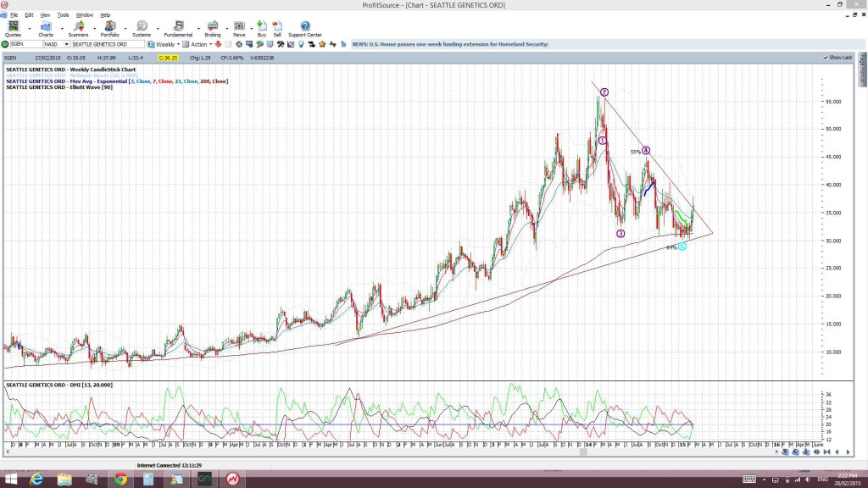This screenshot has width=868, height=488.
Task: Expand the dropdown arrow next to Scanners
Action: (94, 28)
